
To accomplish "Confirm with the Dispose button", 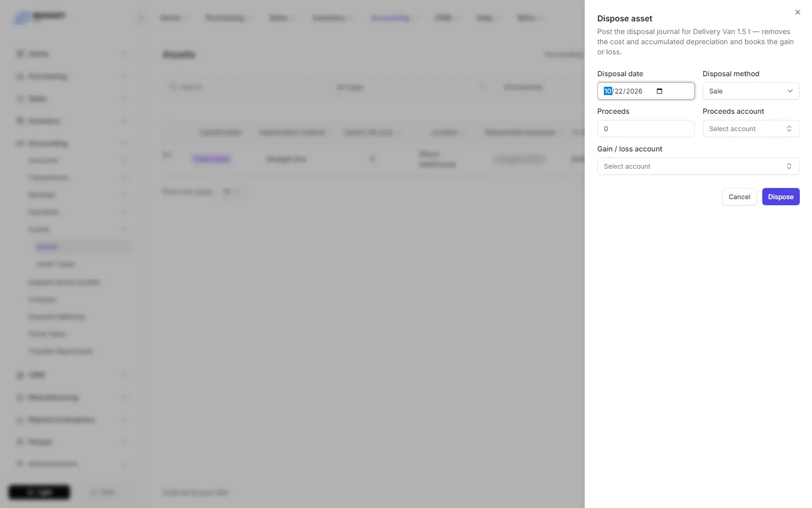I will click(x=781, y=197).
